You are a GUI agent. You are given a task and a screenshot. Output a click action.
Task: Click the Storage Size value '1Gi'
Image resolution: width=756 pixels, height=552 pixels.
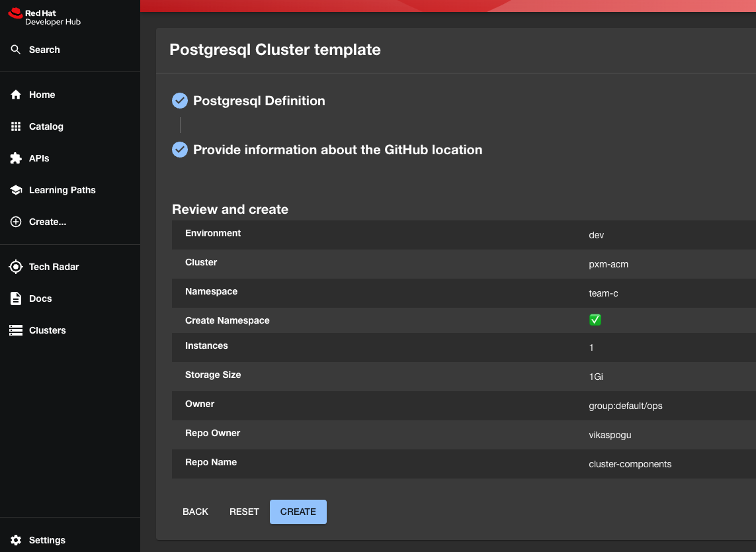(x=596, y=377)
